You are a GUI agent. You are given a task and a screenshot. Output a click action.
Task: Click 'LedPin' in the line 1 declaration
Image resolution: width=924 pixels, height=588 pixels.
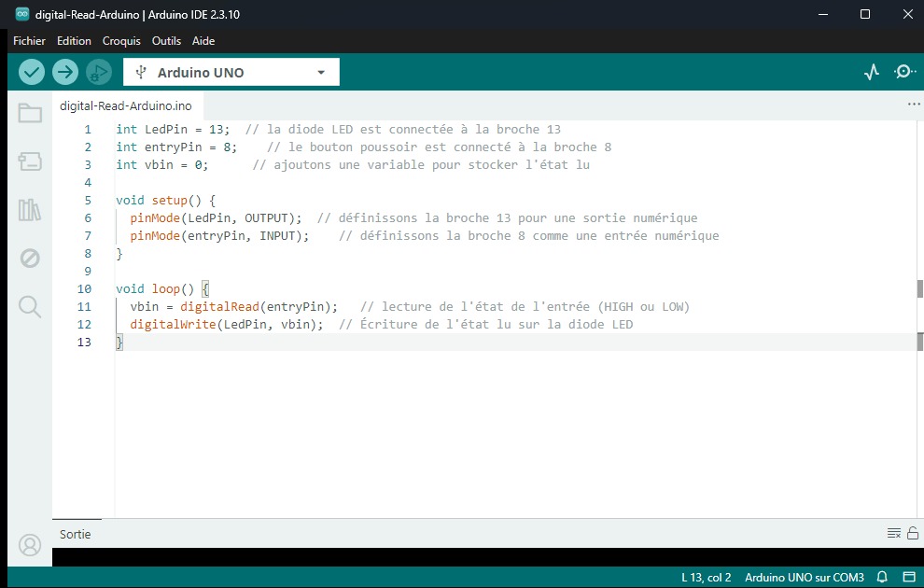coord(166,129)
